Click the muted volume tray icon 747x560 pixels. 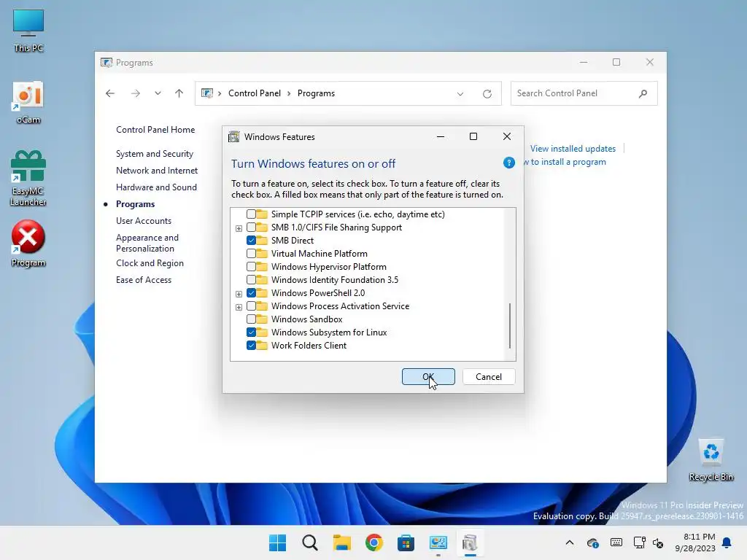[x=658, y=542]
